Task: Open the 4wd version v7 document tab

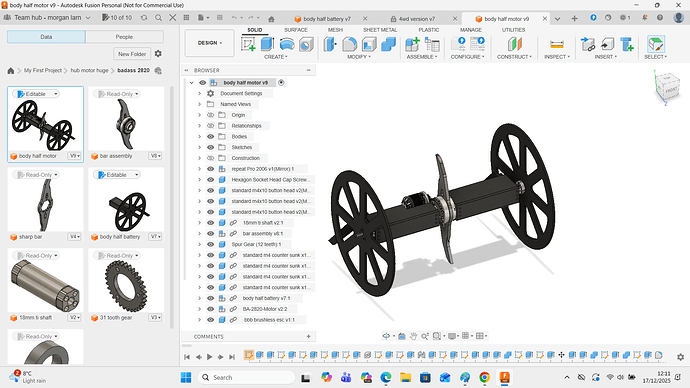Action: click(x=417, y=19)
